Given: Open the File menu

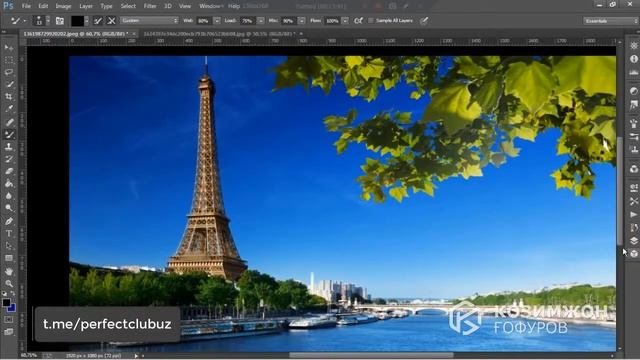Looking at the screenshot, I should coord(26,6).
